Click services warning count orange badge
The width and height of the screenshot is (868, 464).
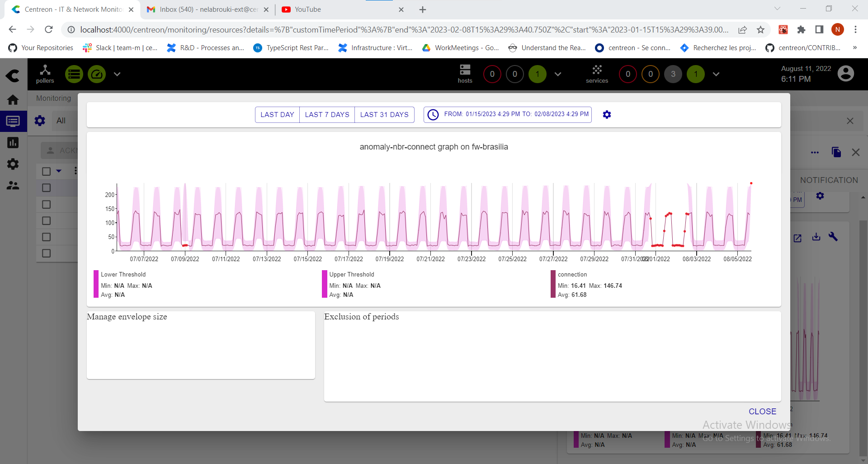click(651, 74)
